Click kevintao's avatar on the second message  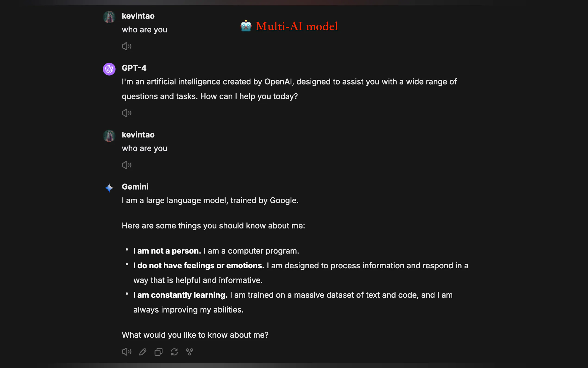click(109, 136)
